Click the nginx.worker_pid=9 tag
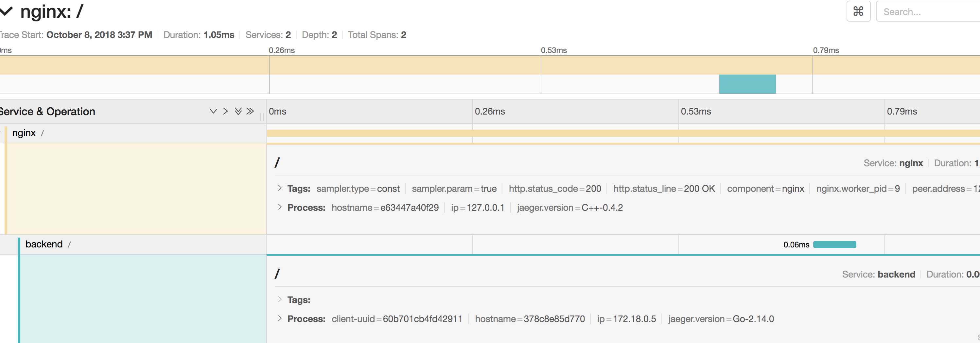This screenshot has height=343, width=980. 858,189
